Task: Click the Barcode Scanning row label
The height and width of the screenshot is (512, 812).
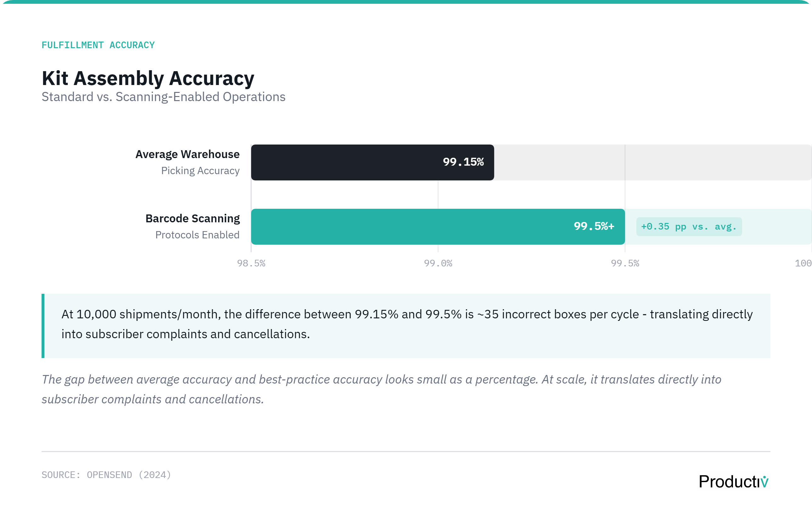Action: click(192, 219)
